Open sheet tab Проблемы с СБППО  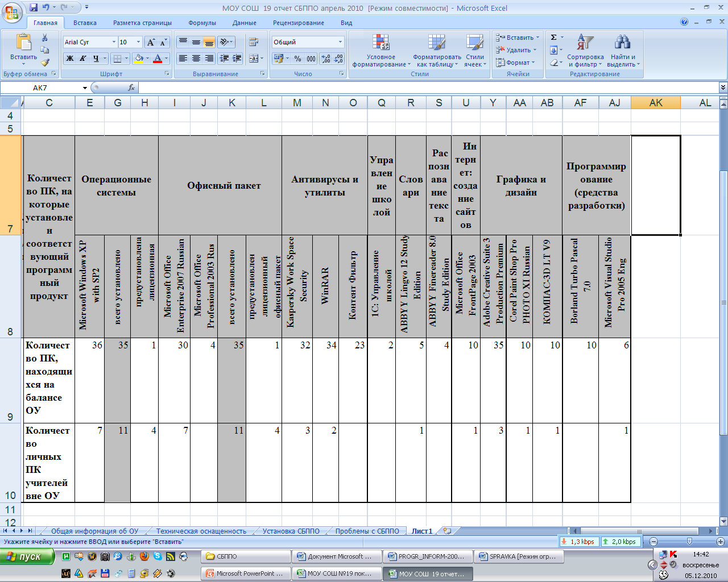click(367, 531)
